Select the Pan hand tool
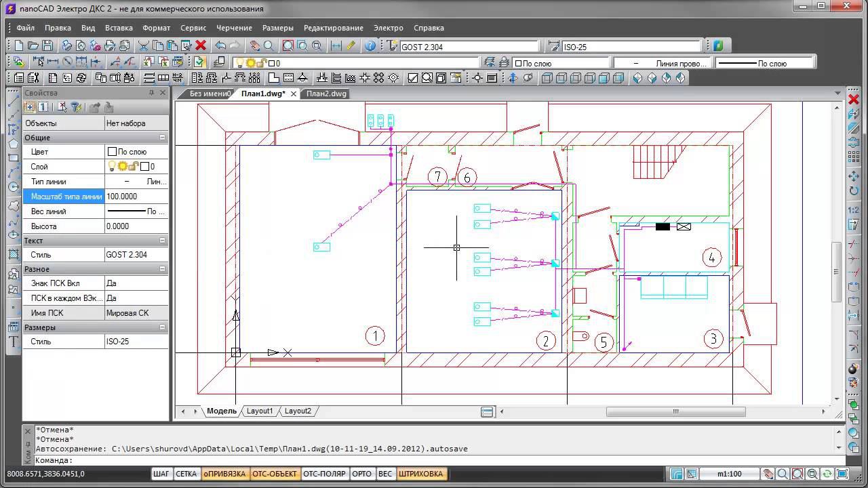Viewport: 868px width, 488px height. pyautogui.click(x=254, y=45)
